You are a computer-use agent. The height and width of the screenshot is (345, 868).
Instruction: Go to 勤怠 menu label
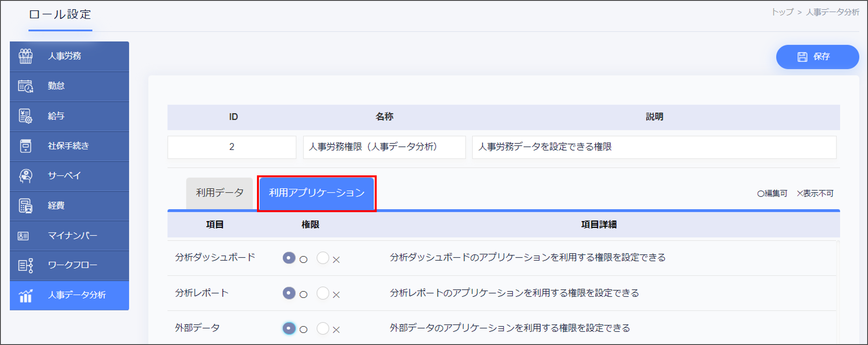pos(56,86)
